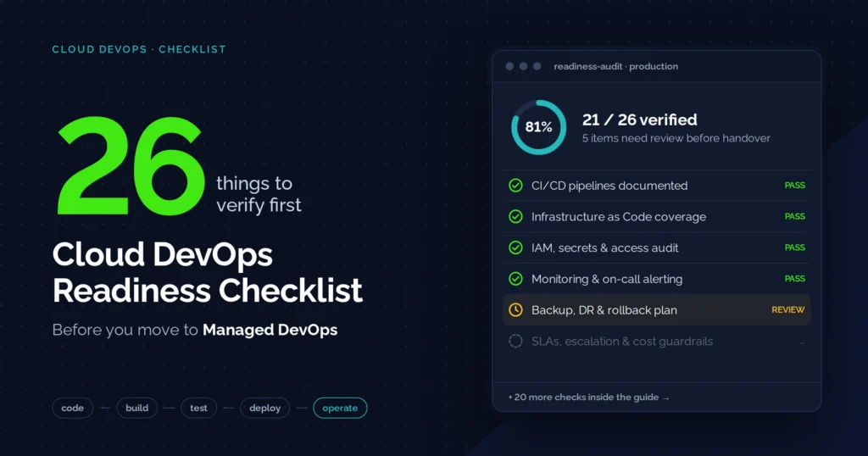Click the CLOUD DEVOPS · CHECKLIST label
This screenshot has width=868, height=456.
click(139, 49)
